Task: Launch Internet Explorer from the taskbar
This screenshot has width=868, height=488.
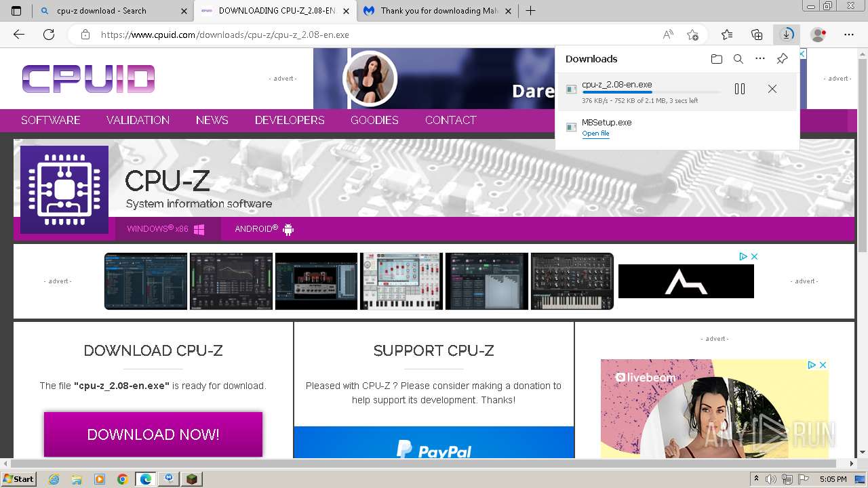Action: 54,479
